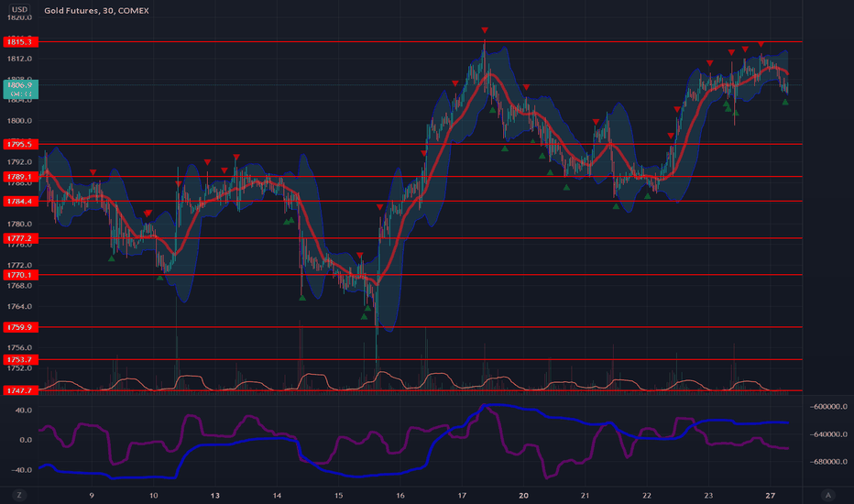Click date label 15 on time axis

338,495
